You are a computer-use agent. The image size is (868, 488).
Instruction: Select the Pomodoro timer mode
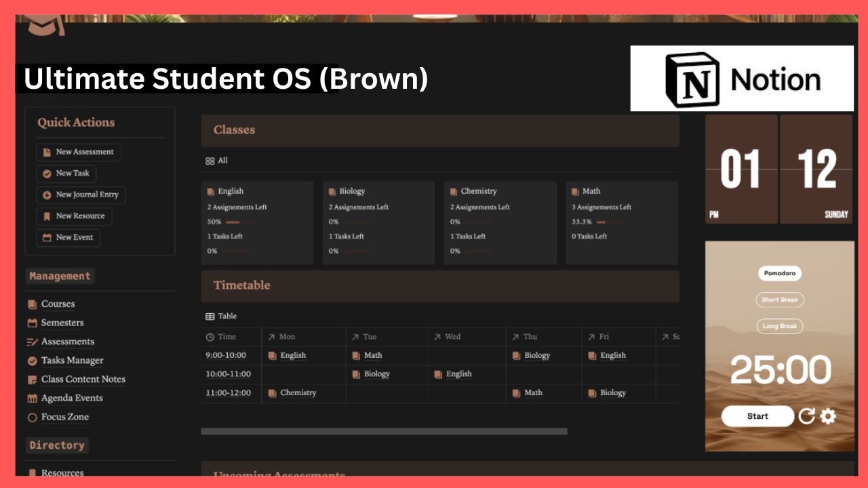tap(779, 274)
